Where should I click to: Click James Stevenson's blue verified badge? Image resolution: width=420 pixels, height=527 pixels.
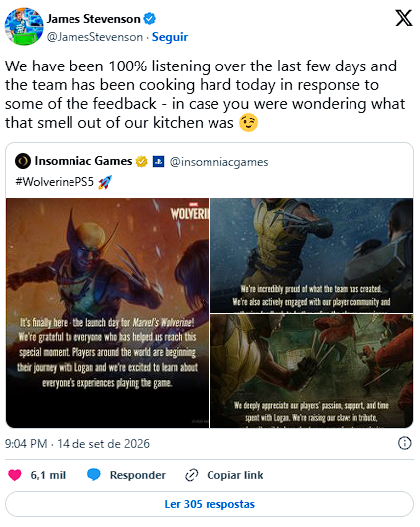pyautogui.click(x=150, y=19)
